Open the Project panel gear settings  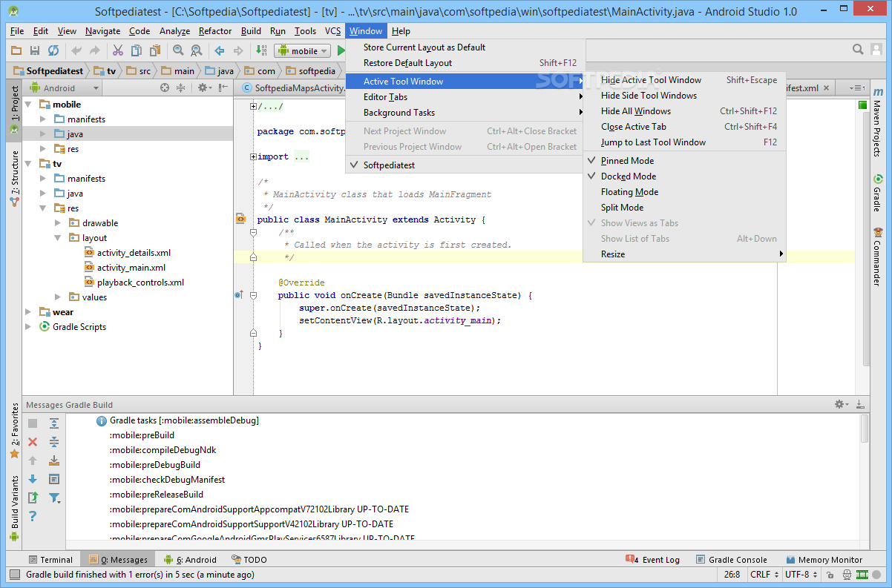pyautogui.click(x=204, y=87)
